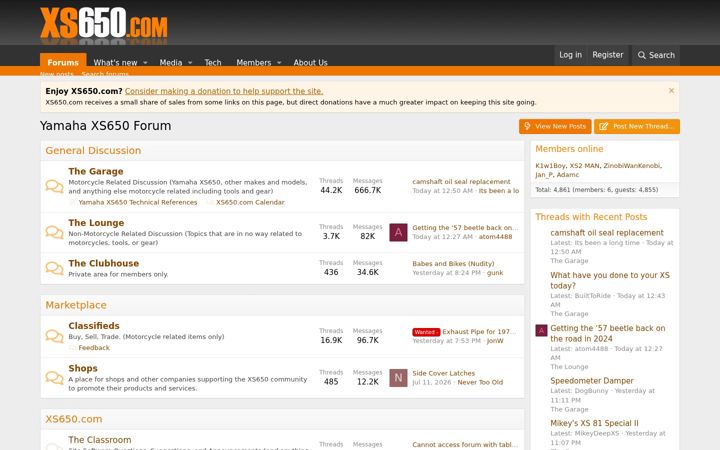Open 'What have you done to your XS today?'
The image size is (720, 450).
coord(610,280)
